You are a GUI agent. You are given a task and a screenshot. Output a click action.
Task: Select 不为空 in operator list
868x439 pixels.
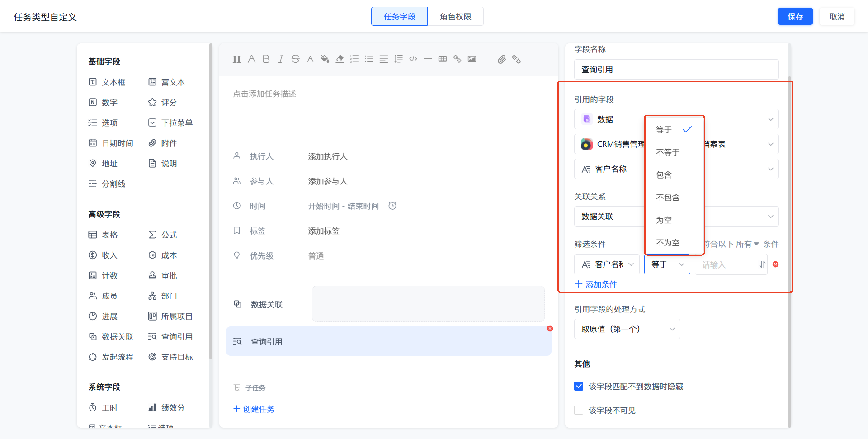pos(674,243)
